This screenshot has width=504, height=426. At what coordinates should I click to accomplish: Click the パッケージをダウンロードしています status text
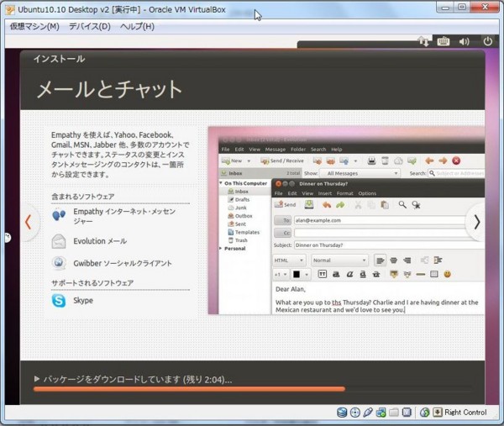click(x=138, y=380)
